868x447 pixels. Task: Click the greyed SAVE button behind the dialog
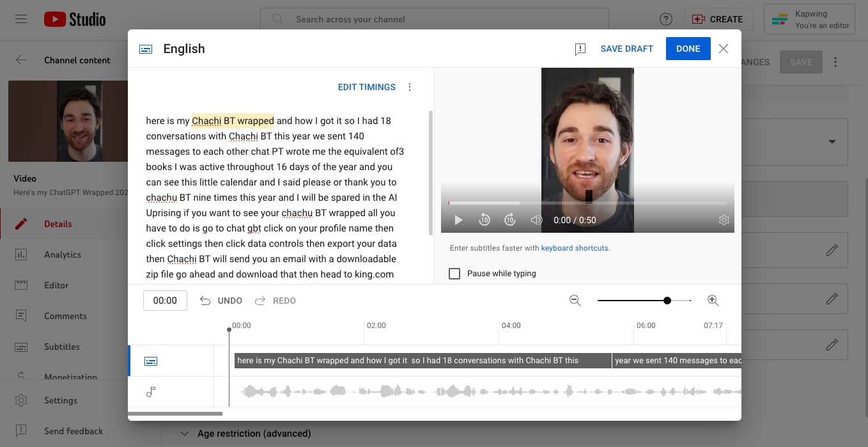coord(801,62)
